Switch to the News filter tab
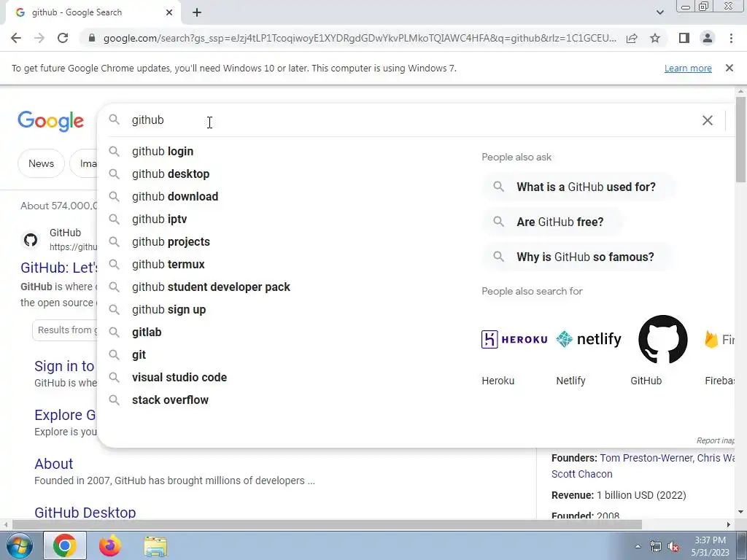The image size is (747, 560). (41, 163)
